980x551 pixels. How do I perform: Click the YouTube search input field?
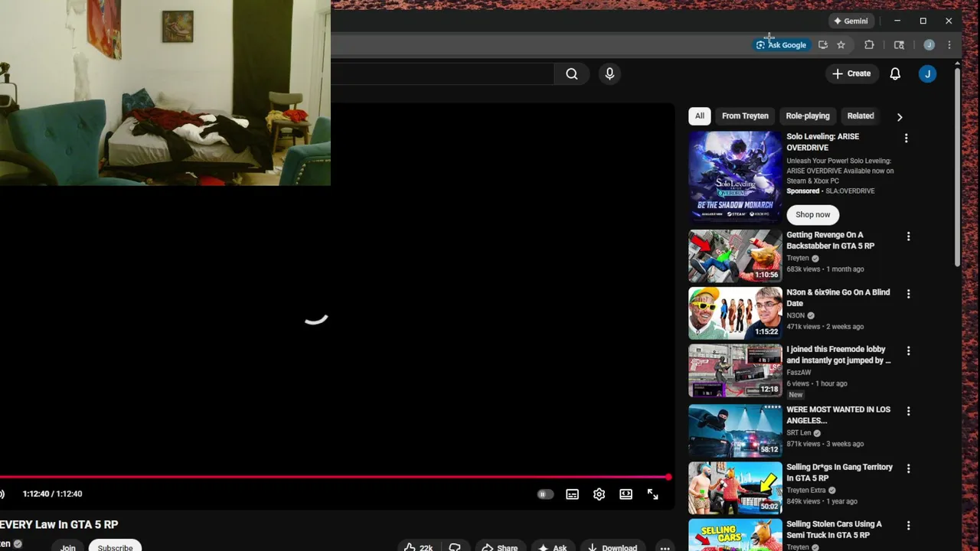click(443, 73)
